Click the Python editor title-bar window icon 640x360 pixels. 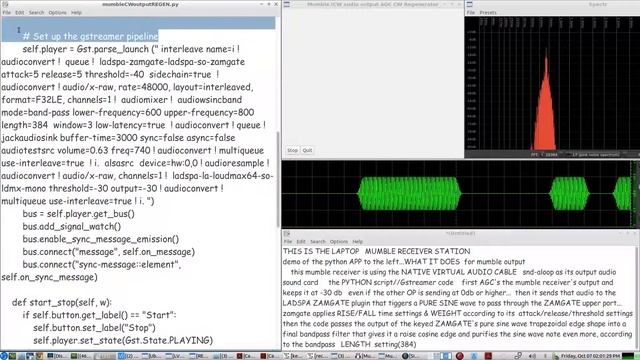click(x=5, y=4)
